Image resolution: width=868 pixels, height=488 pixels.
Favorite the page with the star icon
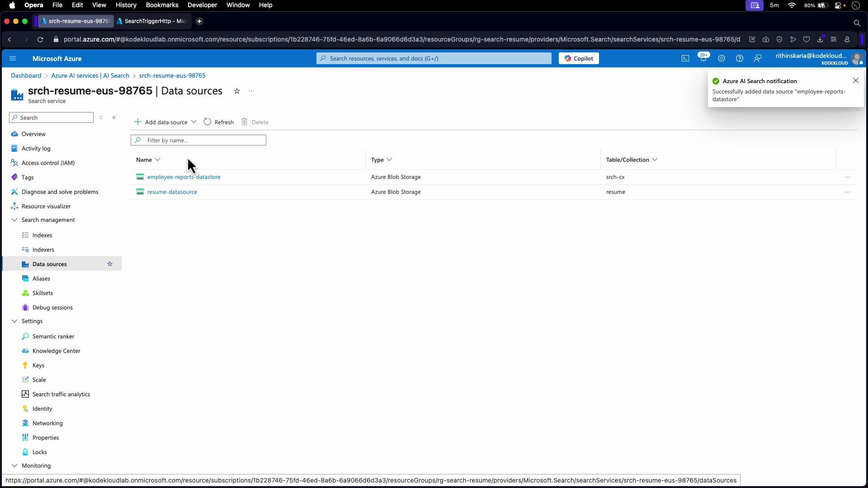(236, 91)
